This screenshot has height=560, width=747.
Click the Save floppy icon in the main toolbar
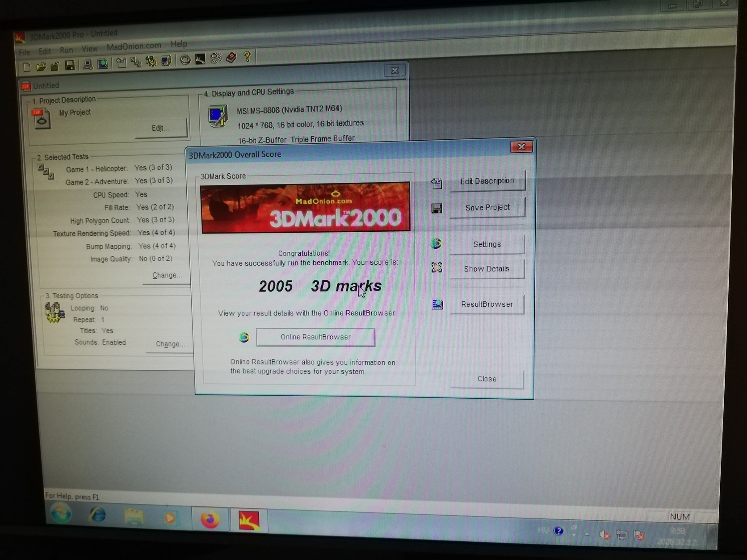pos(70,66)
